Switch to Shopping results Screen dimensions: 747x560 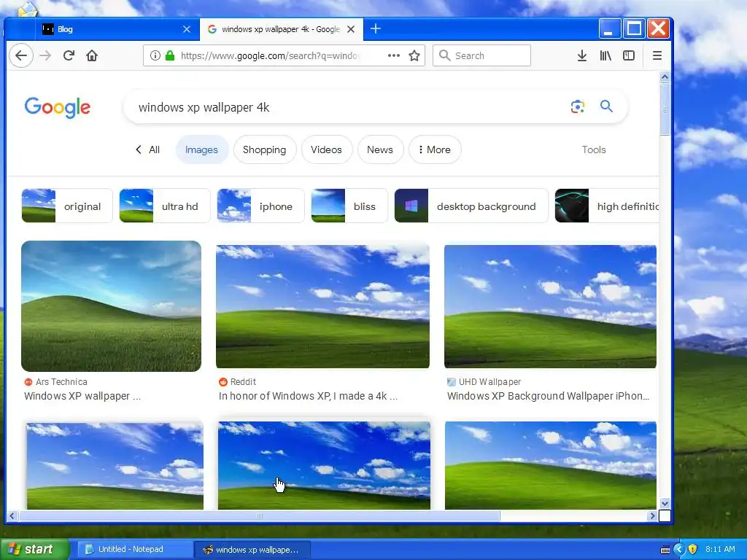264,149
